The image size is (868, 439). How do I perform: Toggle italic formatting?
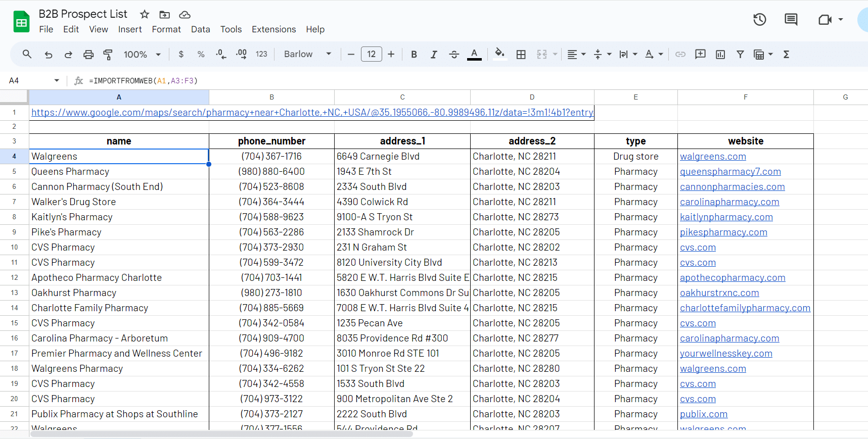click(x=434, y=55)
